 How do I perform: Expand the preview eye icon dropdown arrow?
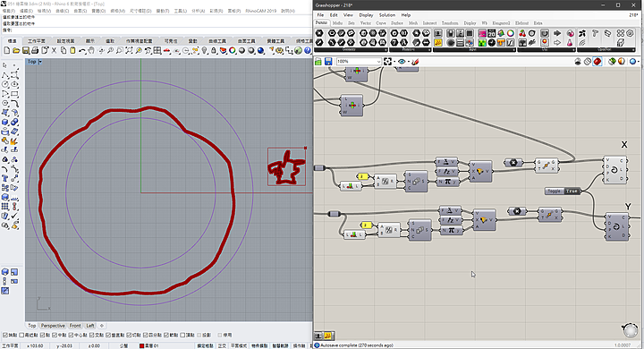click(x=408, y=62)
